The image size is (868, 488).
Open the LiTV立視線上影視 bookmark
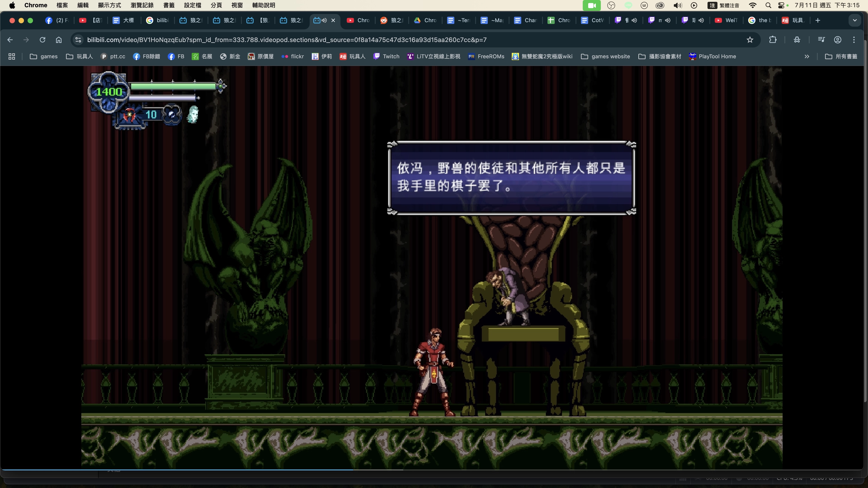tap(433, 56)
